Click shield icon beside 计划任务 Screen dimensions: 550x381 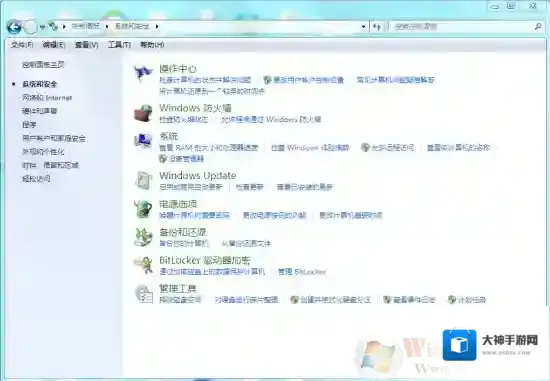coord(452,300)
